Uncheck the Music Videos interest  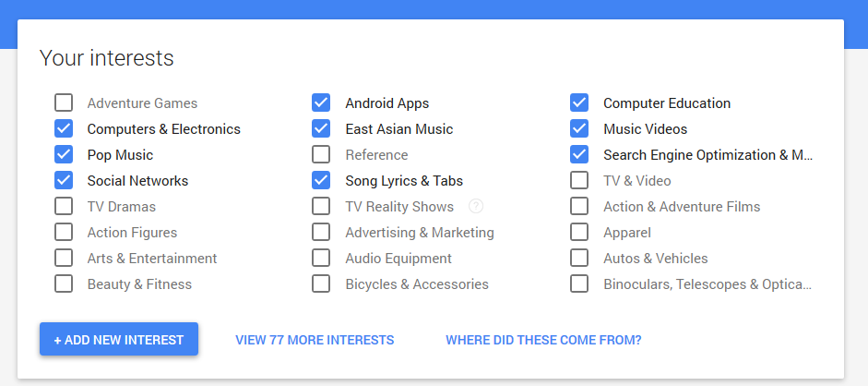point(579,129)
